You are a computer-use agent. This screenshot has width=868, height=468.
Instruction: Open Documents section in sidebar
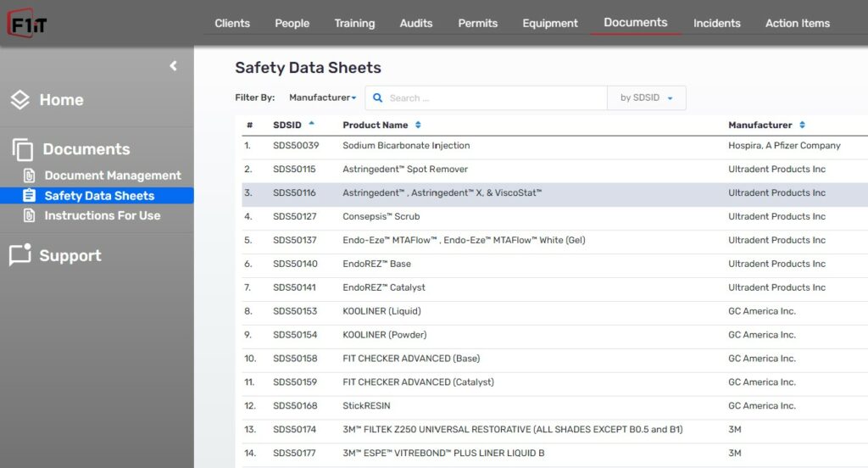(x=86, y=149)
